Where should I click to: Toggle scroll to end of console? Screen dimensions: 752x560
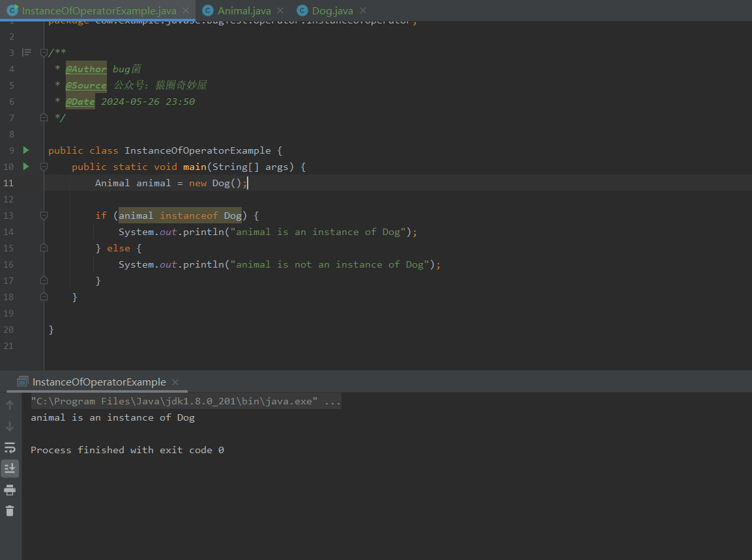tap(10, 468)
